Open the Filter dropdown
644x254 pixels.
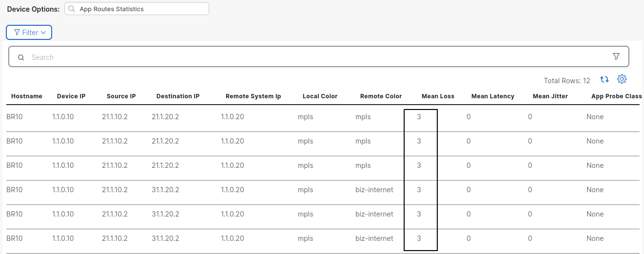[29, 33]
